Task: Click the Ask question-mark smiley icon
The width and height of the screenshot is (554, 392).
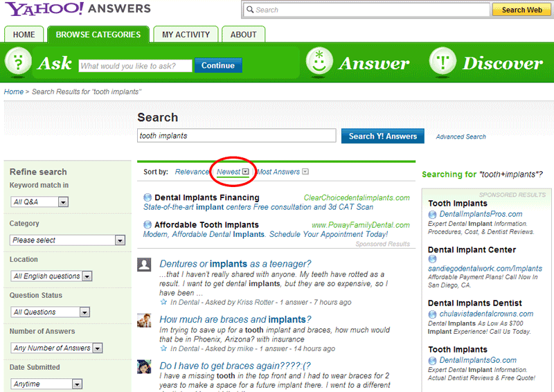Action: tap(18, 61)
